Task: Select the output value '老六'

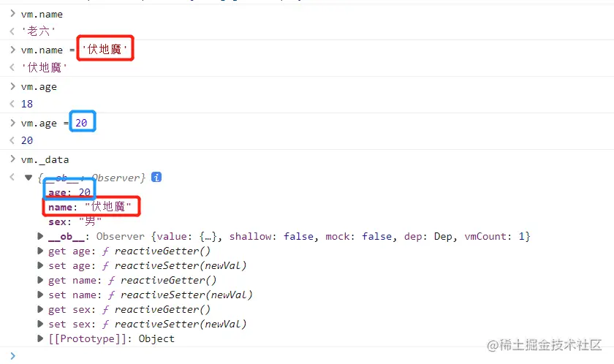Action: [x=38, y=31]
